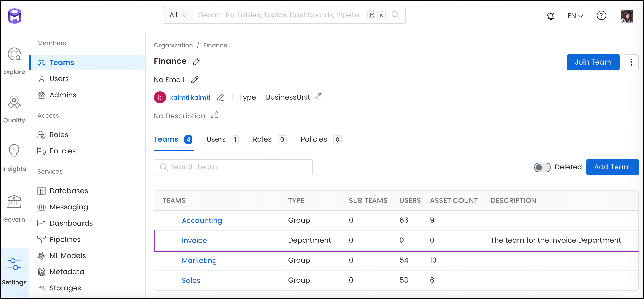Edit the owner kaimti kaimti pencil icon

click(x=220, y=98)
